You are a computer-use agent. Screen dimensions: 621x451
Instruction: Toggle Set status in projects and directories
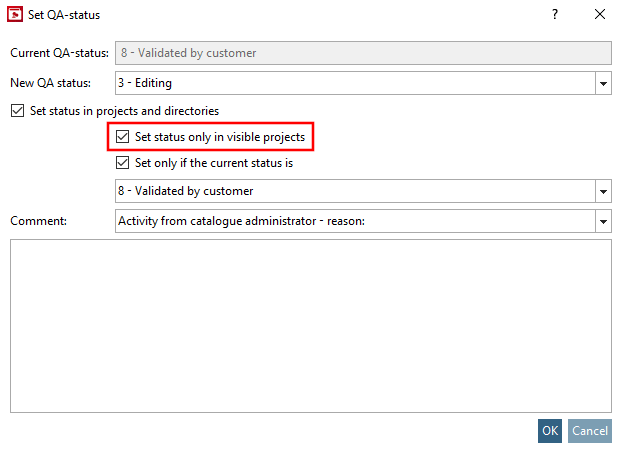coord(16,111)
